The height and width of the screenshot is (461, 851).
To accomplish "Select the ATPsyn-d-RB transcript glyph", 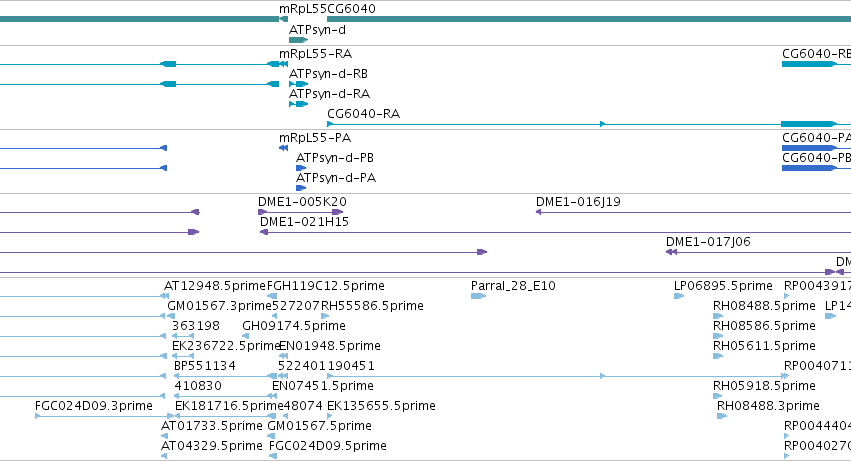I will 299,84.
